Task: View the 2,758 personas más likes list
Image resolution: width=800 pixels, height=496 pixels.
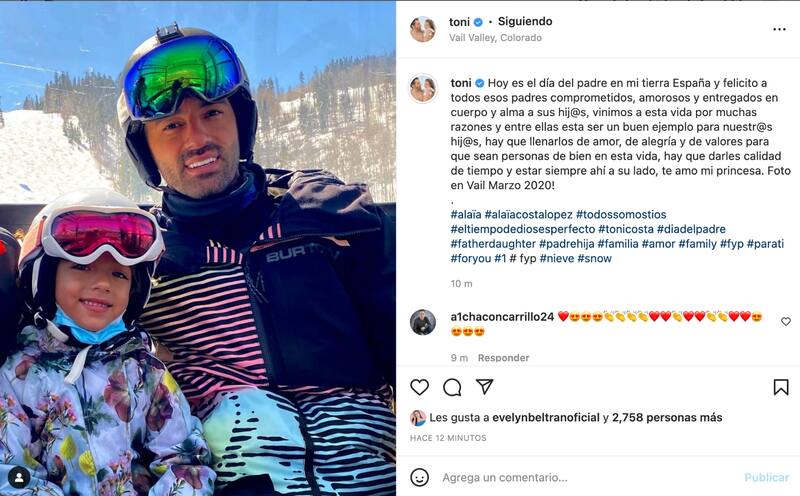Action: click(x=667, y=417)
